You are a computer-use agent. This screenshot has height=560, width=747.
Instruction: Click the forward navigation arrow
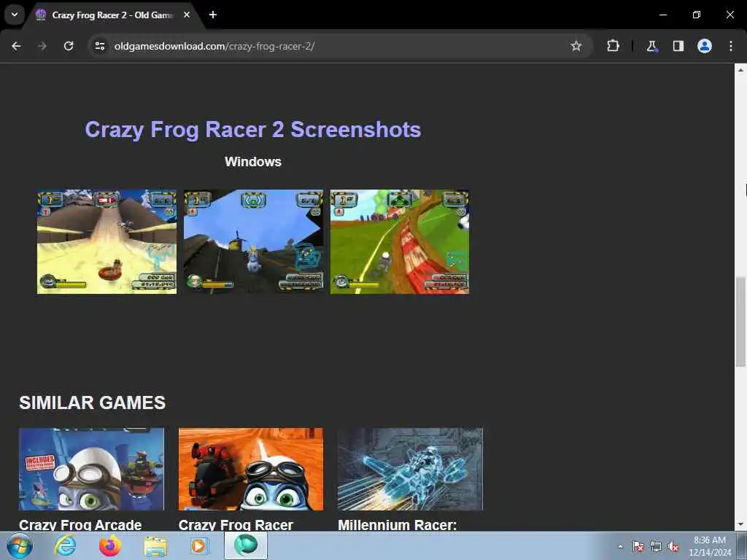(42, 46)
